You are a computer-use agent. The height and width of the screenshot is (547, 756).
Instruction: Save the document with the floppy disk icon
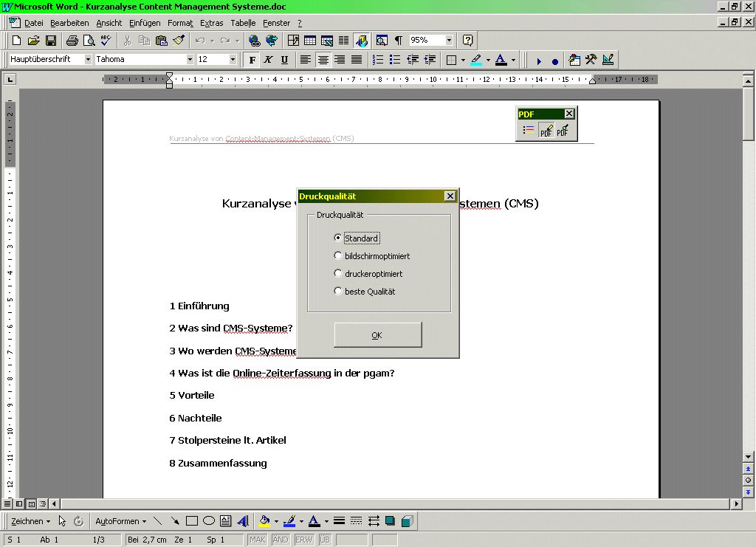click(51, 41)
